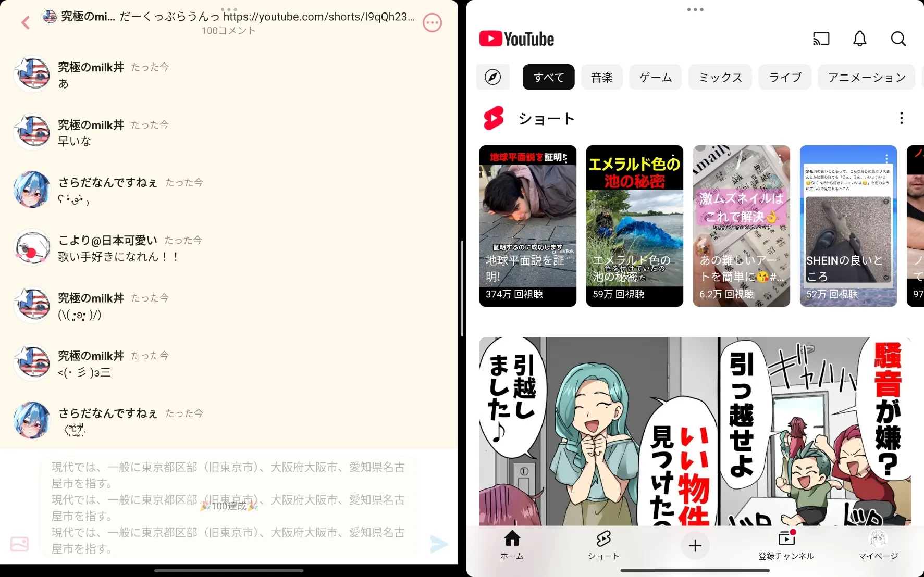Go to ホーム in YouTube bottom bar
924x577 pixels.
click(x=512, y=545)
